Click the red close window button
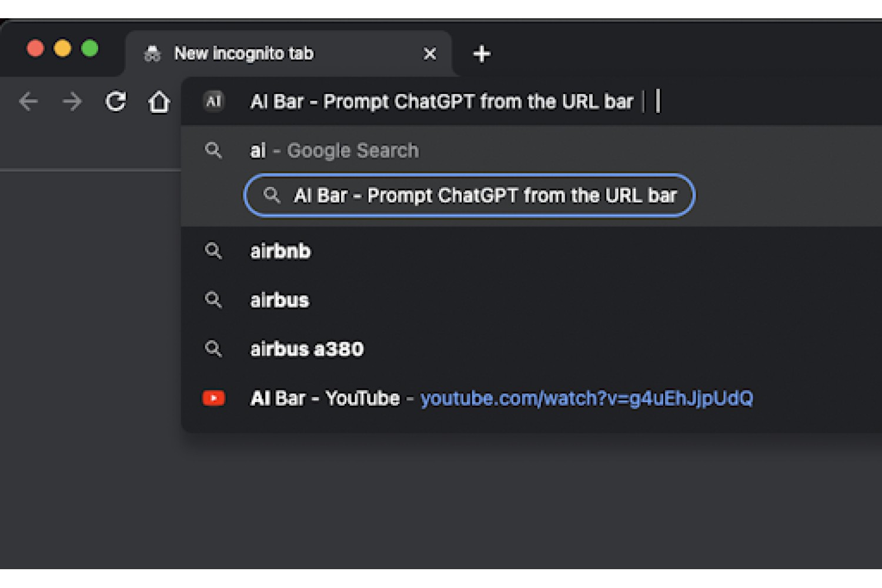Screen dimensions: 882x588 point(35,48)
